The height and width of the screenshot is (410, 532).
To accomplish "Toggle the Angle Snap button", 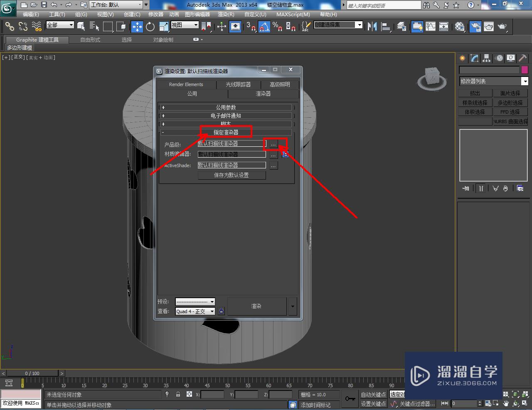I will 264,27.
